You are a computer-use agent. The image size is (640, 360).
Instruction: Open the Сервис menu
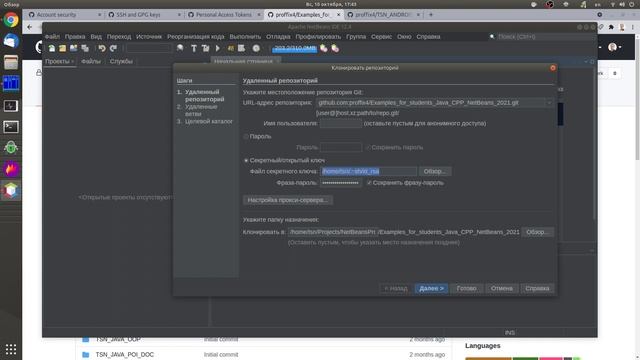(382, 37)
